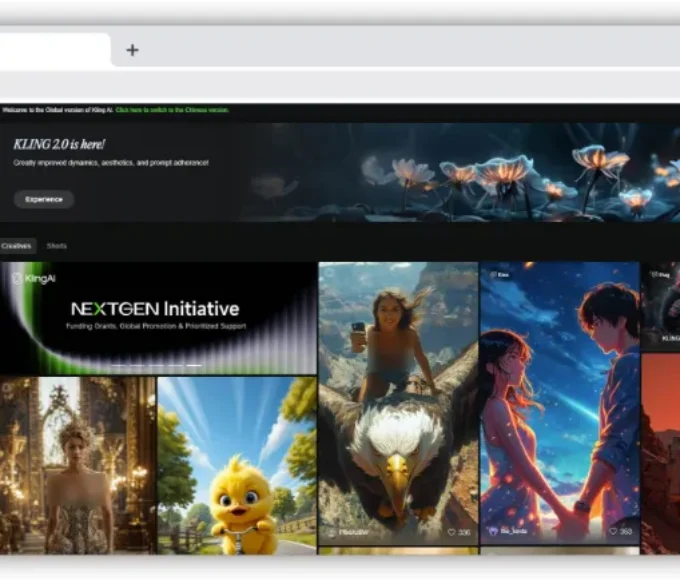The height and width of the screenshot is (580, 680).
Task: Like the eagle rider video with heart icon
Action: click(452, 532)
